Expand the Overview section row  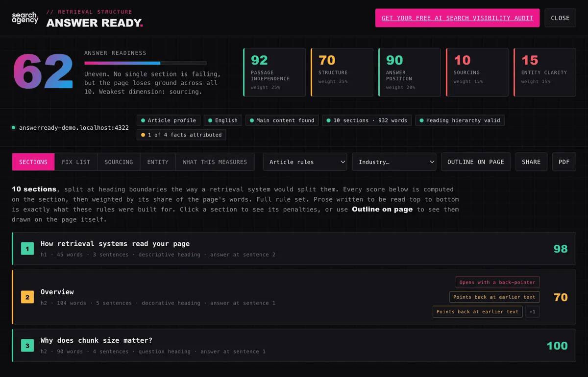point(294,297)
